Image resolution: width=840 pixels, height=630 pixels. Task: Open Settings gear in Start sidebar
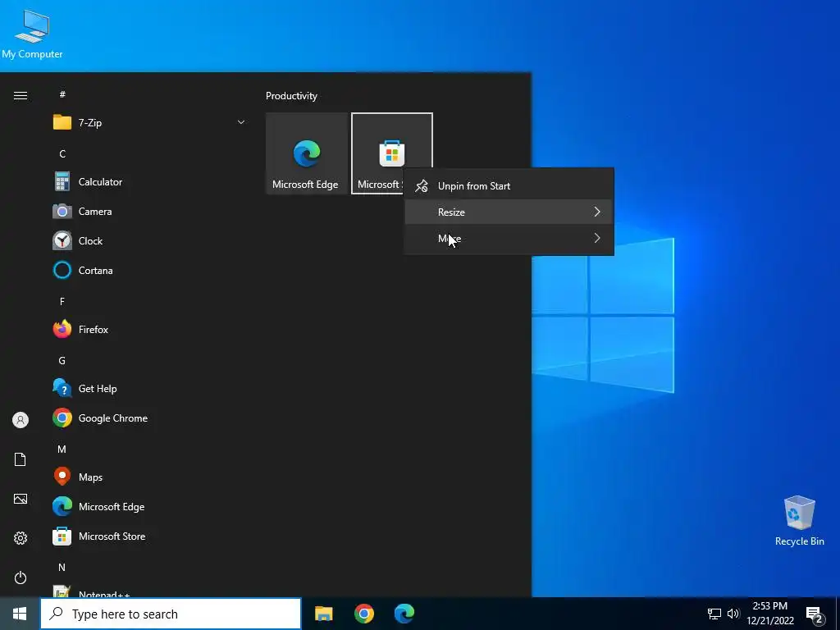pos(21,538)
